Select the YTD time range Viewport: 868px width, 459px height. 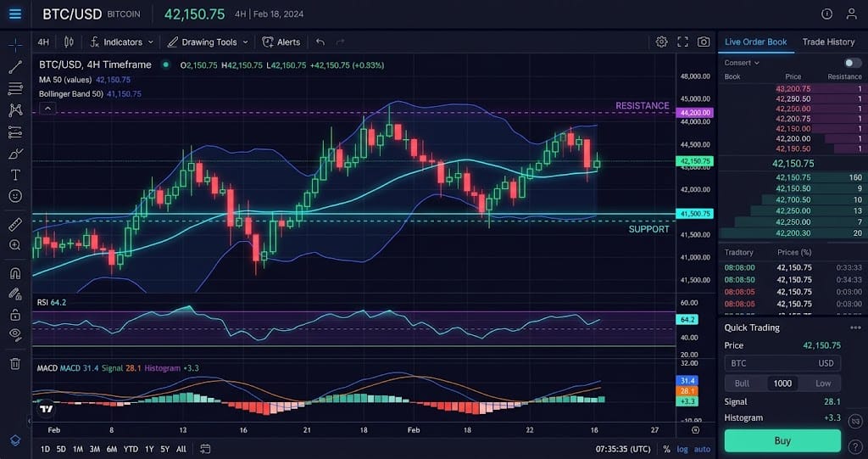tap(131, 449)
